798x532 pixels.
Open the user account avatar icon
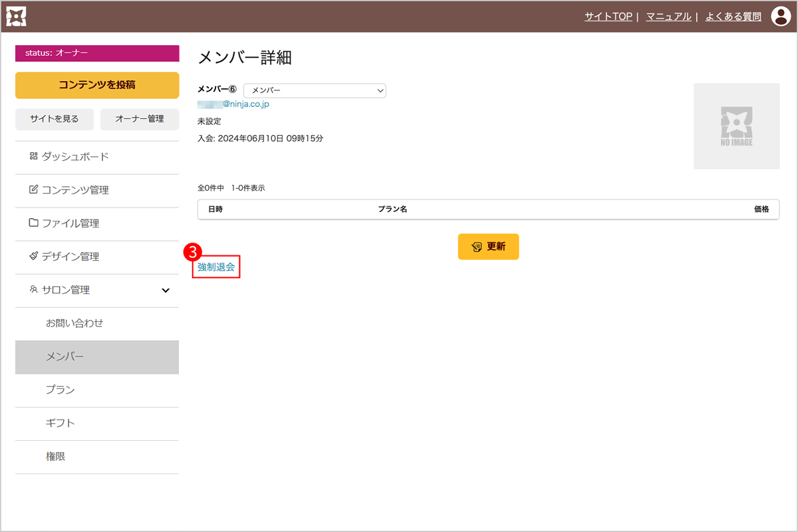(x=780, y=17)
